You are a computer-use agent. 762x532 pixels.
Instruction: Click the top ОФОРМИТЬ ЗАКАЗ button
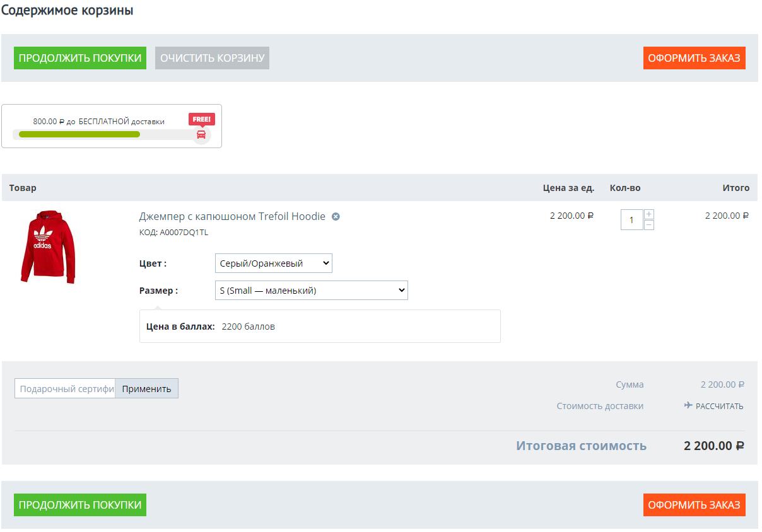coord(695,58)
